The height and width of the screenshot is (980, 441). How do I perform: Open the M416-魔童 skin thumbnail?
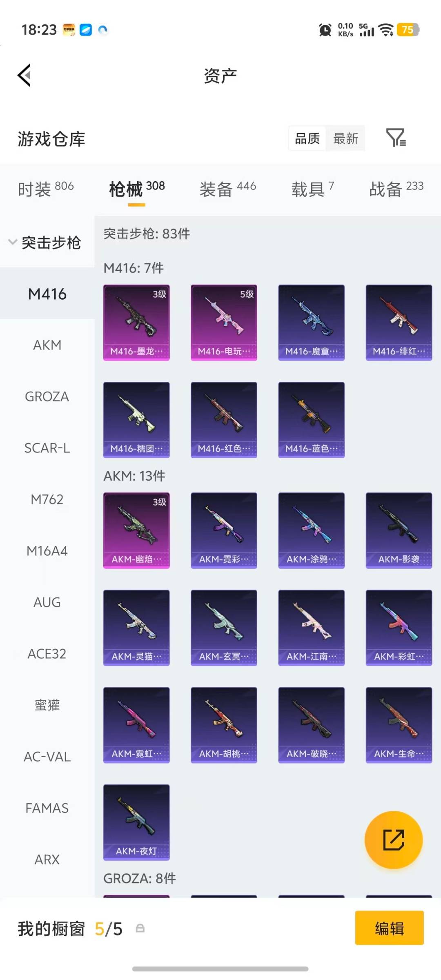coord(312,323)
